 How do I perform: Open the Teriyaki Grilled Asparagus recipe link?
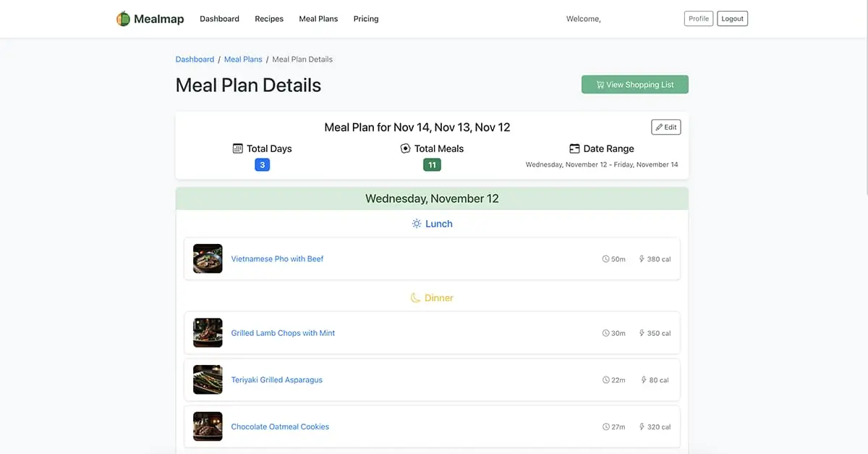coord(277,379)
